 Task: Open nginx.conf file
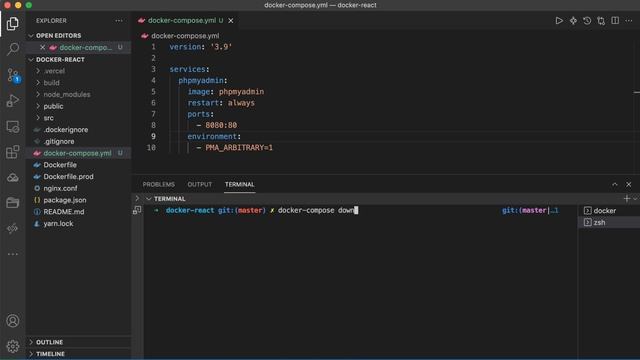point(60,189)
